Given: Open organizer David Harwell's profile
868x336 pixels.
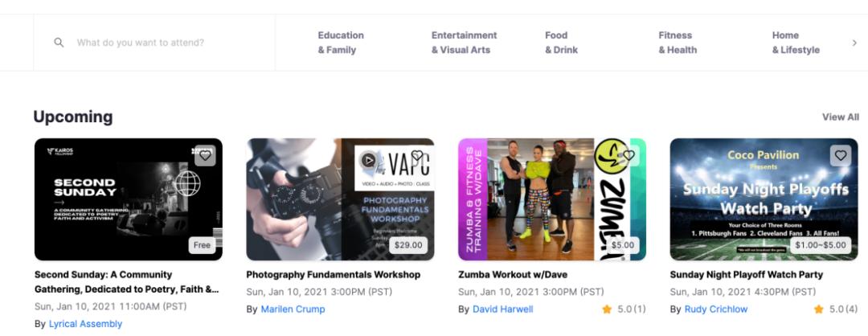Looking at the screenshot, I should (502, 309).
